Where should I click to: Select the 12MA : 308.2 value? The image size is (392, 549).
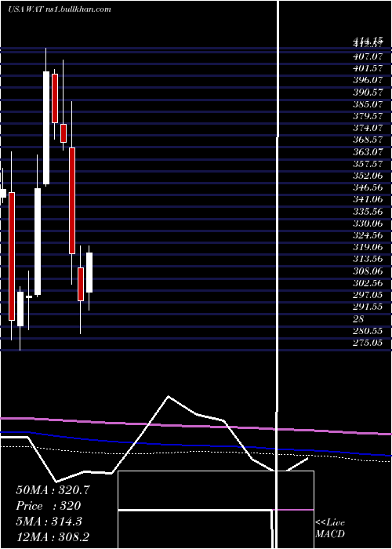[x=53, y=536]
